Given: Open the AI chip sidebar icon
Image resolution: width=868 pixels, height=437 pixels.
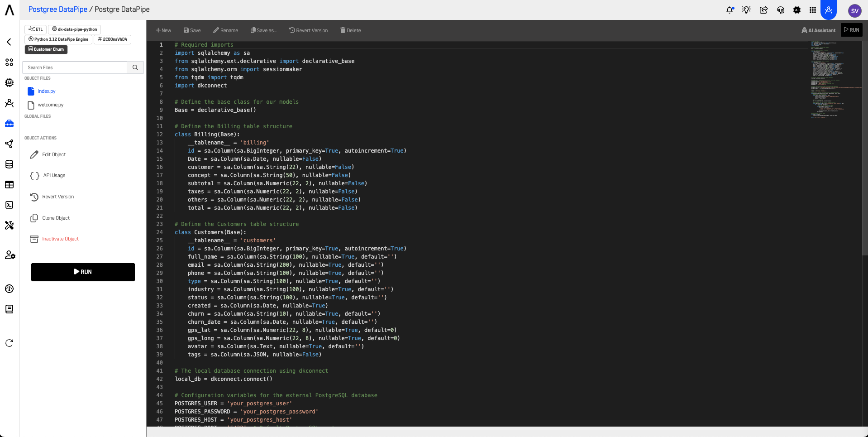Looking at the screenshot, I should click(x=9, y=82).
